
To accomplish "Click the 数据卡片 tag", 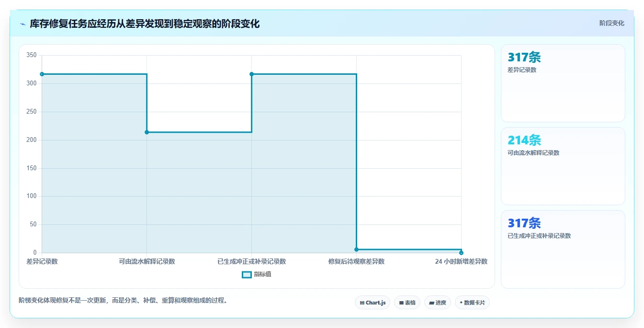I will (x=472, y=303).
